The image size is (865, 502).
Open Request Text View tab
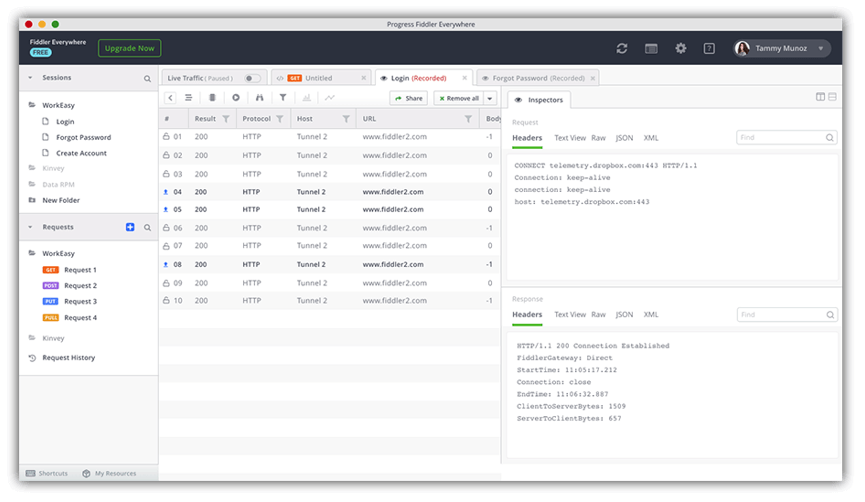pos(570,138)
